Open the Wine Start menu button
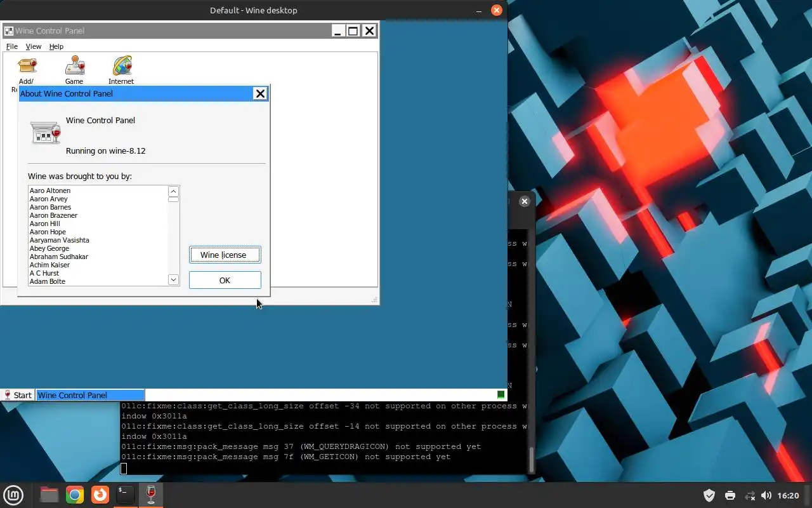812x508 pixels. click(x=18, y=395)
